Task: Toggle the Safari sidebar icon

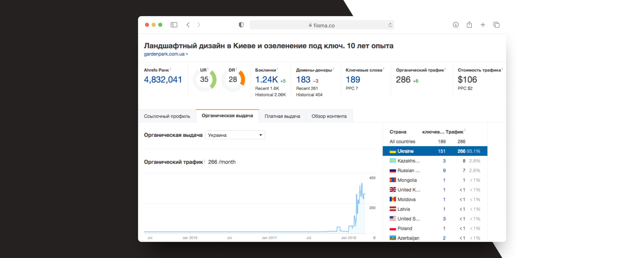Action: click(x=174, y=25)
